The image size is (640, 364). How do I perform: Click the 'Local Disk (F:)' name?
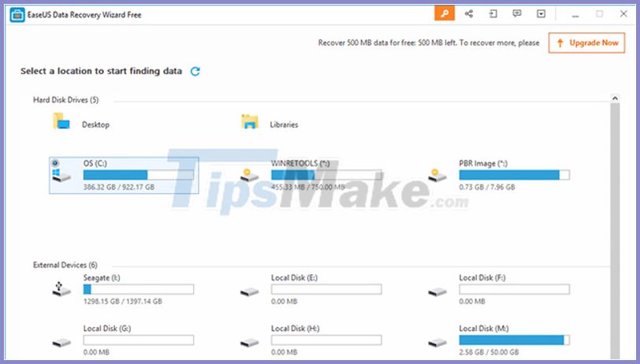pyautogui.click(x=482, y=278)
